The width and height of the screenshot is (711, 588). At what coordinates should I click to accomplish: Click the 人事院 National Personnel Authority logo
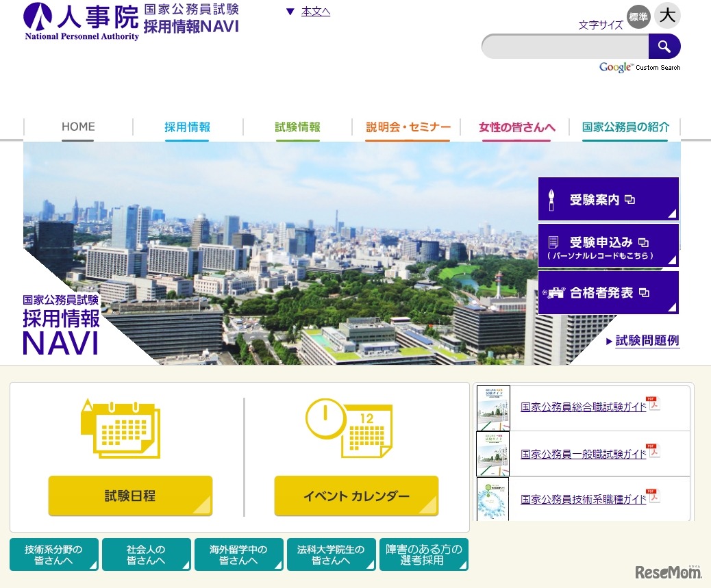pos(82,22)
